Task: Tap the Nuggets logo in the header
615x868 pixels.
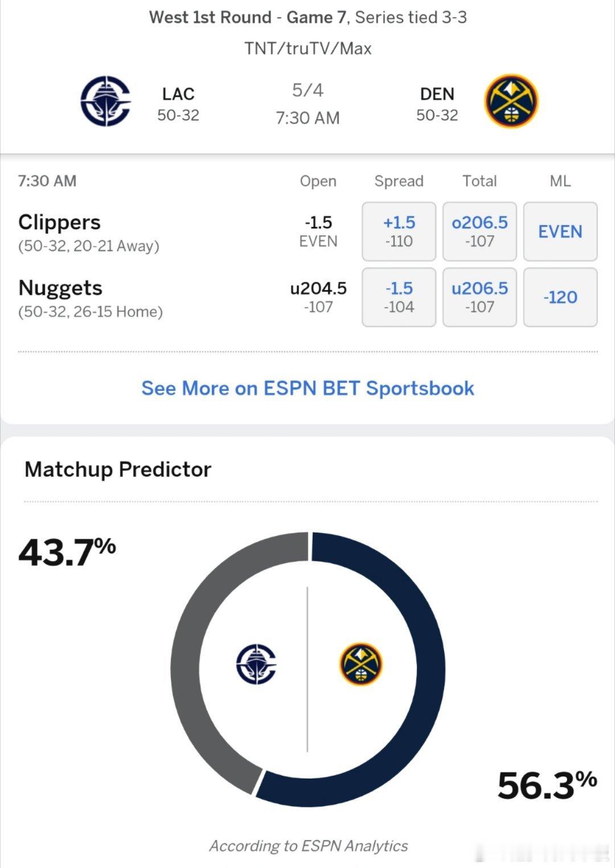Action: tap(511, 101)
